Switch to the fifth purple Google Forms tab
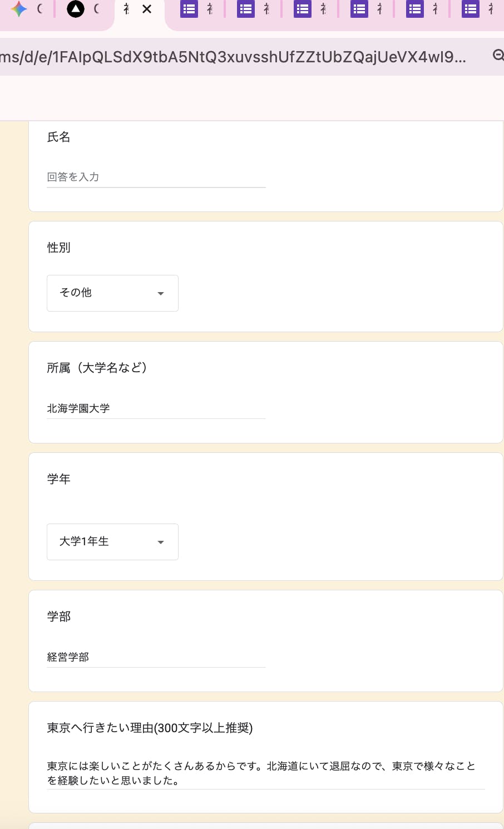The height and width of the screenshot is (829, 504). pos(415,9)
